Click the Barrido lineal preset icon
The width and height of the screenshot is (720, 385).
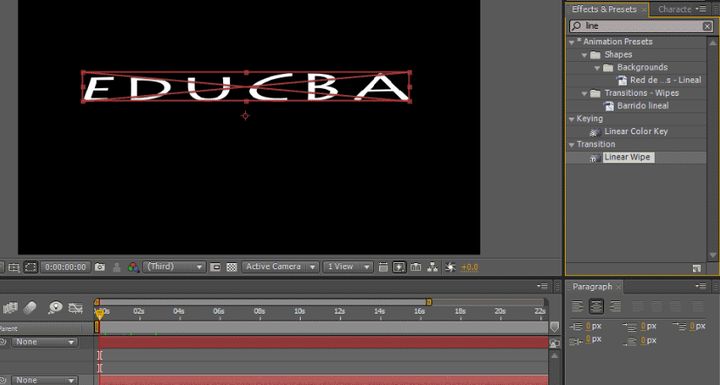coord(609,106)
